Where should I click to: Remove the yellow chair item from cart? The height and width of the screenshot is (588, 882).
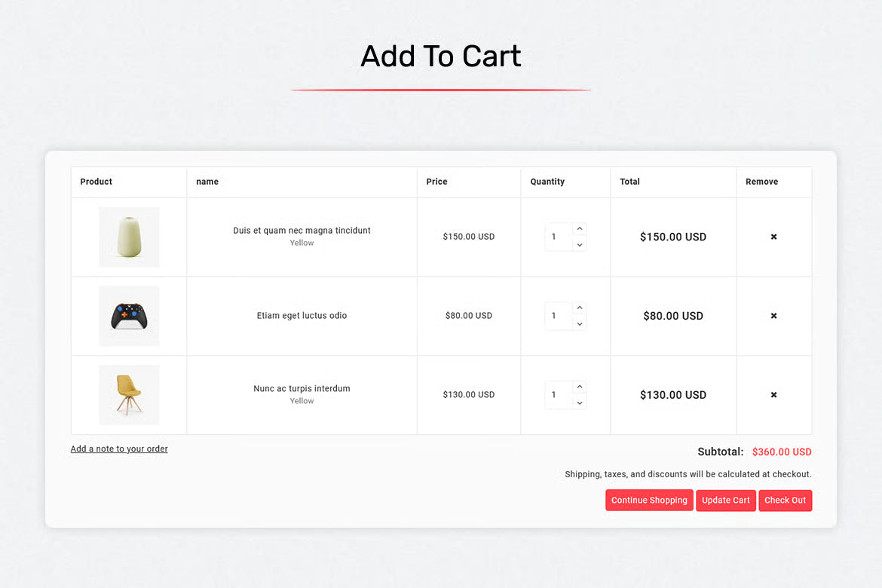point(773,394)
